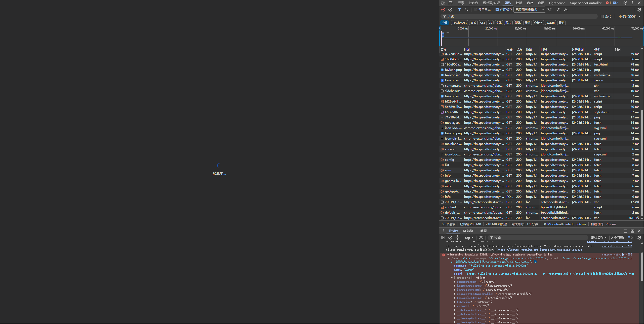Open DevTools settings gear in the top bar
This screenshot has width=644, height=324.
click(x=625, y=3)
